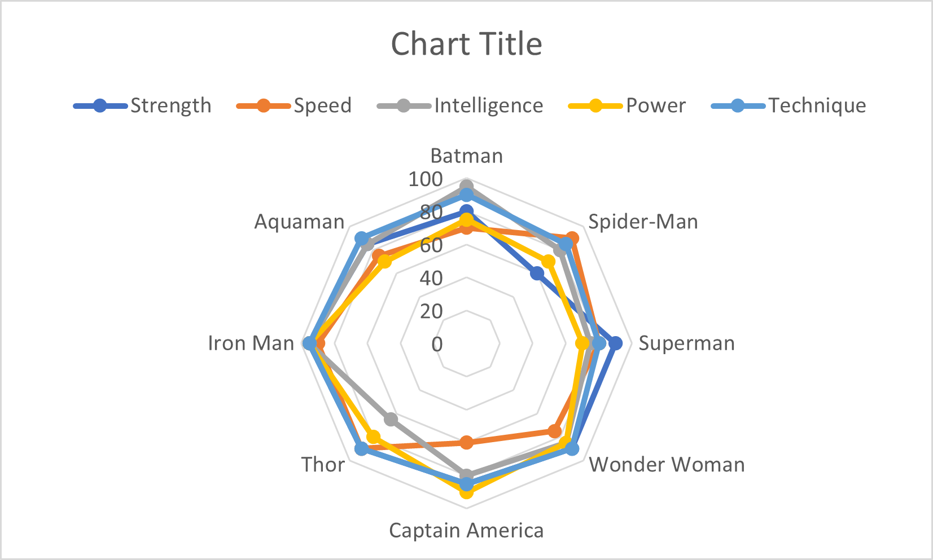Click the Aquaman category label

point(299,222)
